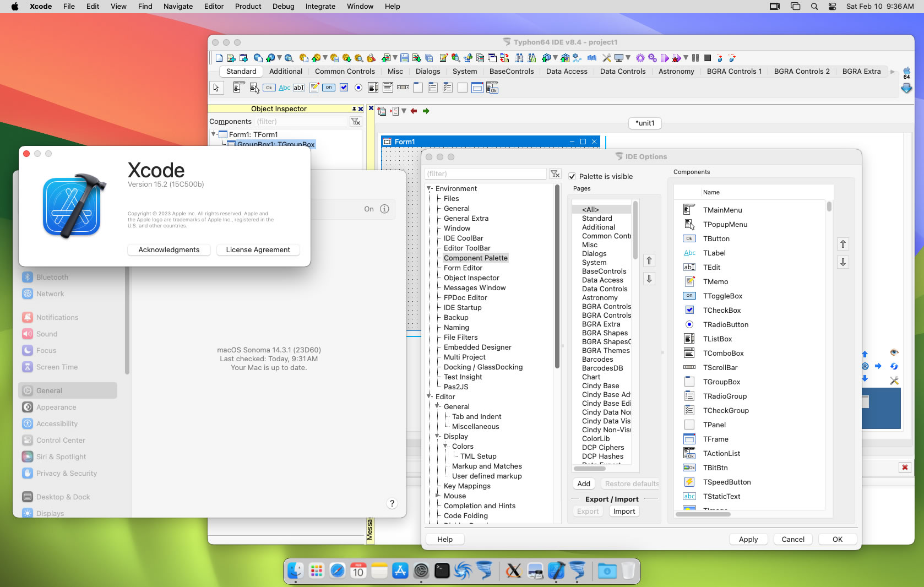Click the info icon next to On
The width and height of the screenshot is (924, 587).
pos(384,209)
